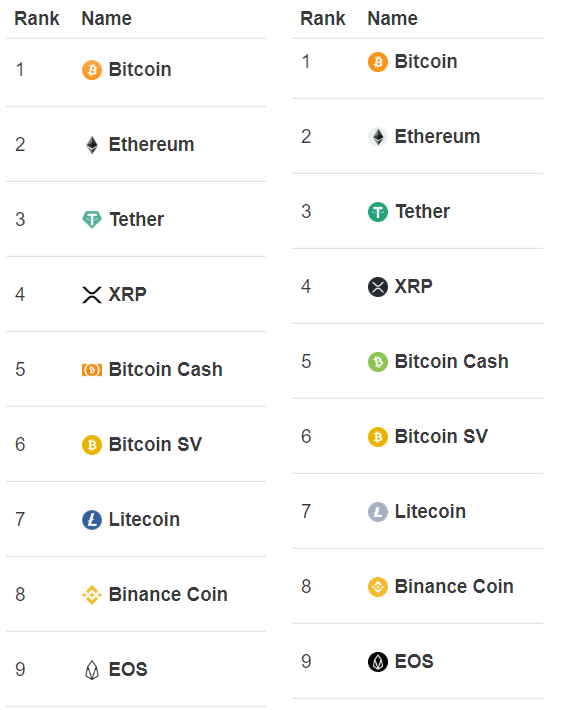
Task: Sort by the Name column header in the right table
Action: [392, 19]
